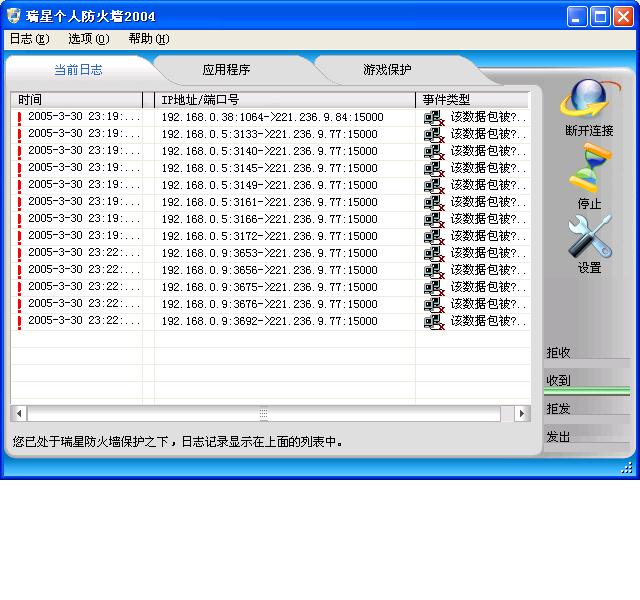
Task: Select log entry 192.168.0.9:3676->221.236.9.77:15000
Action: (269, 305)
